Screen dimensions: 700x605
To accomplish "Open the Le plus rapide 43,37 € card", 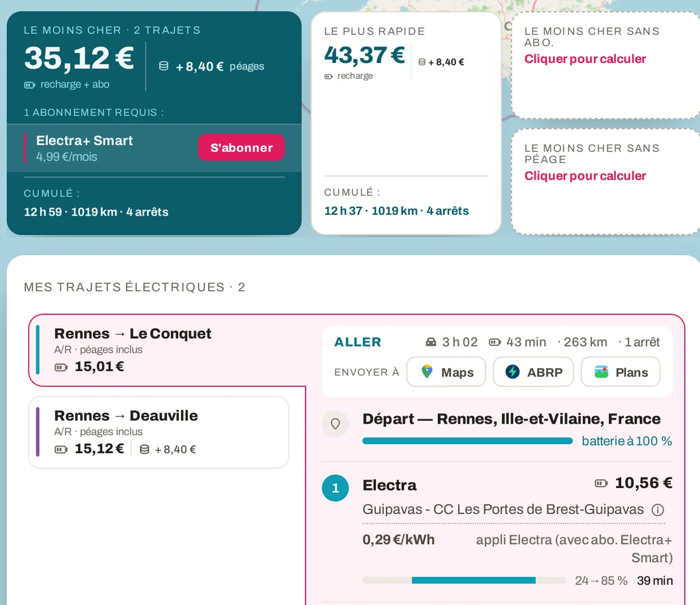I will [x=406, y=123].
